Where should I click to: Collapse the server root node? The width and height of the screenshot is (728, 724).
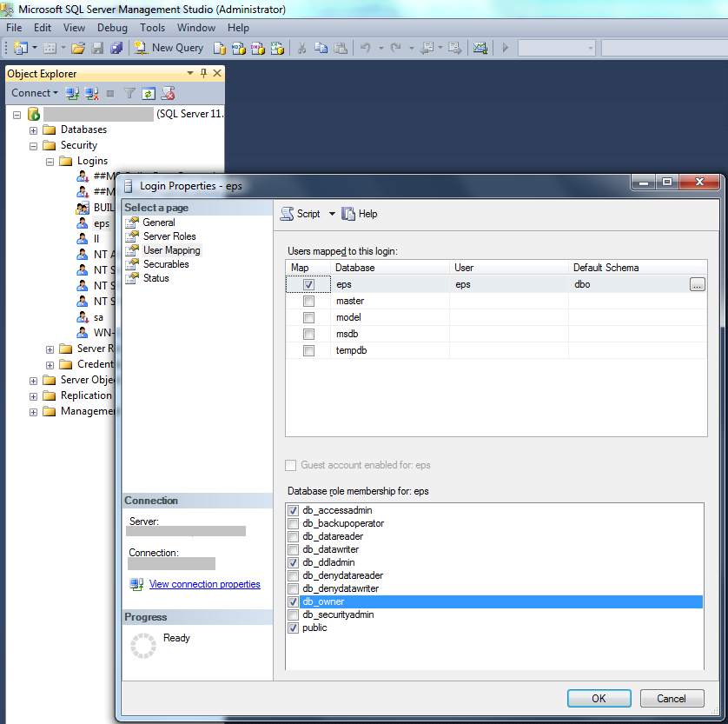17,115
